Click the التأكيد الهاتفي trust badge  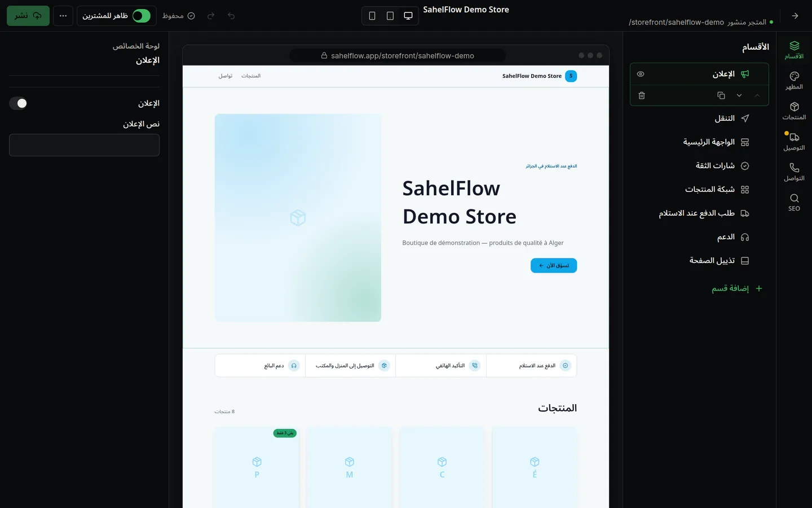[441, 366]
